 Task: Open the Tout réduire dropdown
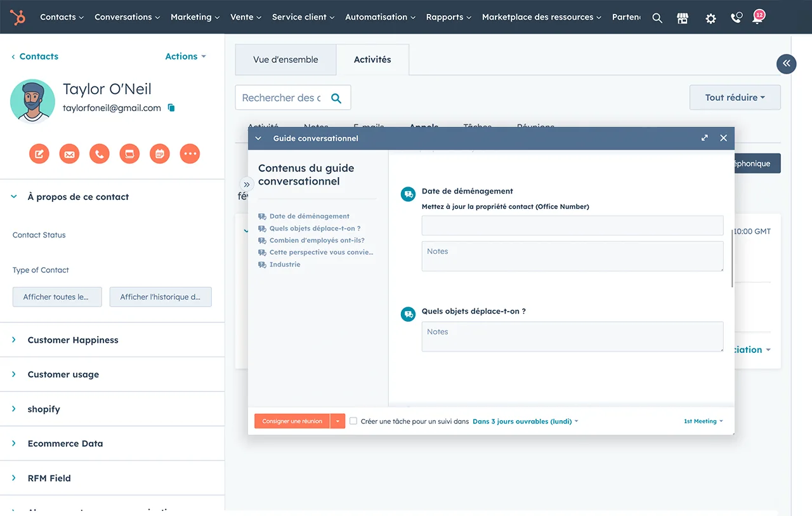[x=735, y=98]
